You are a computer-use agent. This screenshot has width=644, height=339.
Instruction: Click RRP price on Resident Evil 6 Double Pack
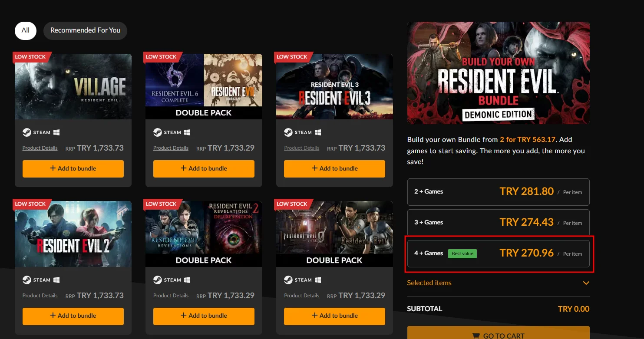tap(225, 148)
